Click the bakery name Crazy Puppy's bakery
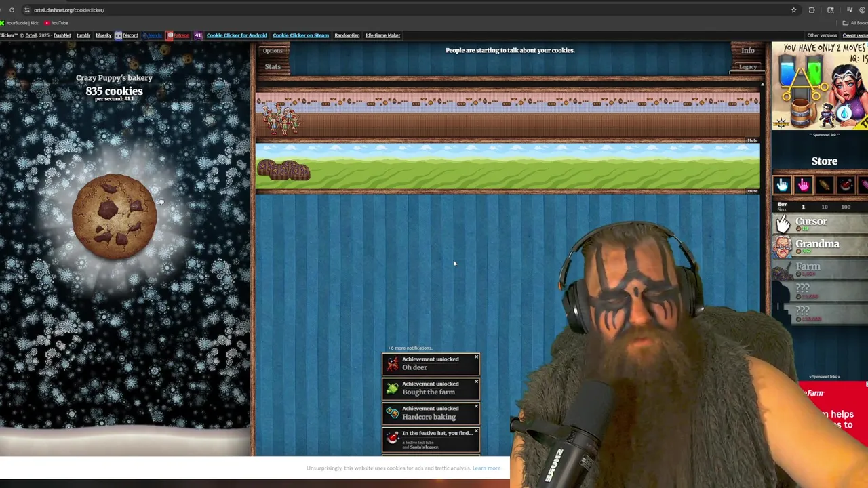 coord(114,77)
